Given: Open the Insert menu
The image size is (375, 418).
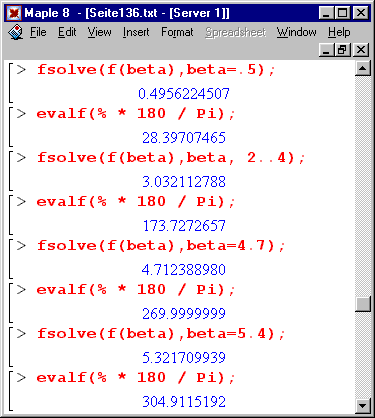Looking at the screenshot, I should point(136,32).
